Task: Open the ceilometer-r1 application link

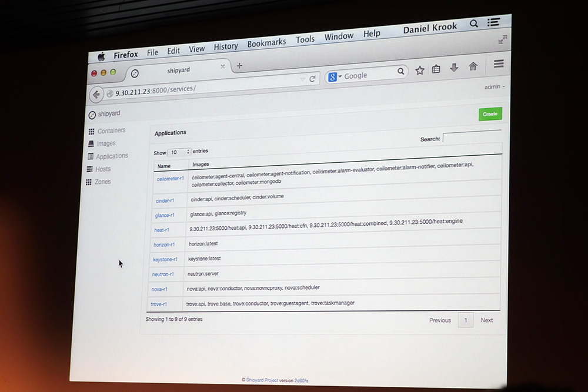Action: (x=171, y=179)
